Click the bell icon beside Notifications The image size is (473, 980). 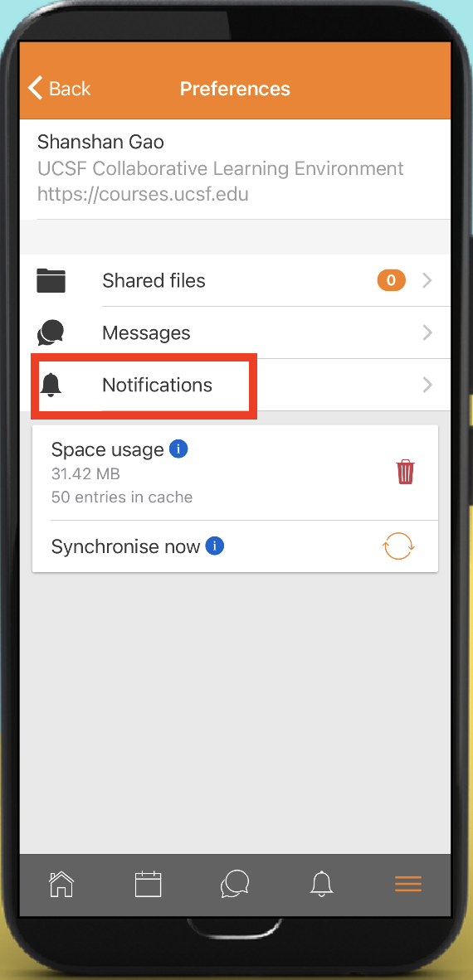tap(51, 385)
